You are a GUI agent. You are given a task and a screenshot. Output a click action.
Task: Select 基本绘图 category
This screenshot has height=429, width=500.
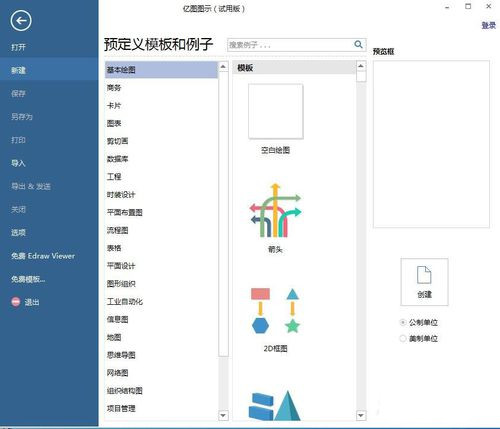coord(161,70)
